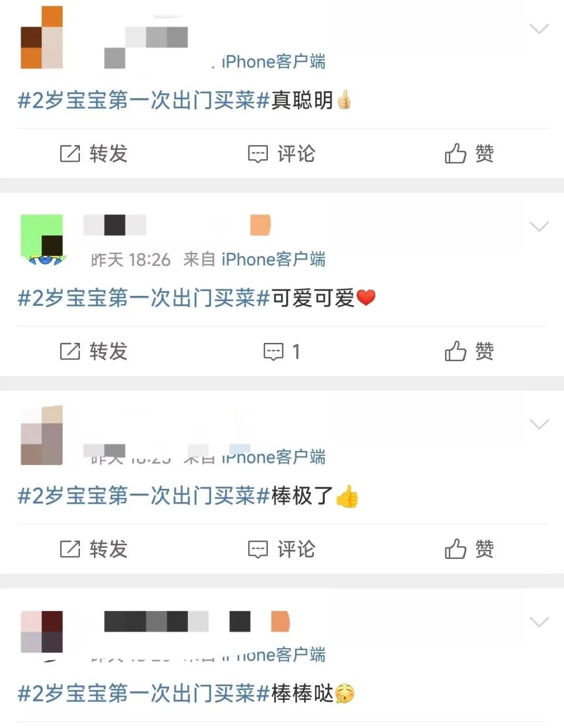
Task: Open hashtag link in 棒棒哒 post
Action: coord(144,694)
